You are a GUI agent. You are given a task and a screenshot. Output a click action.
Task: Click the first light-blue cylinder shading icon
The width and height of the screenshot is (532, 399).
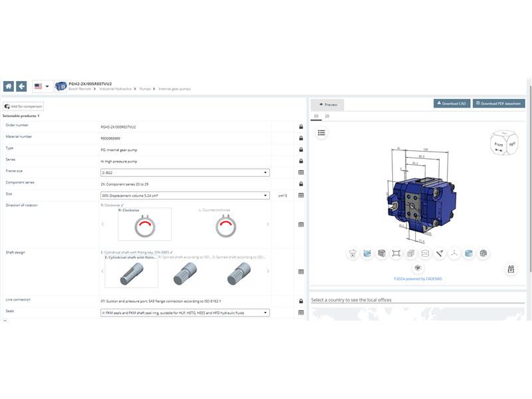pyautogui.click(x=367, y=253)
